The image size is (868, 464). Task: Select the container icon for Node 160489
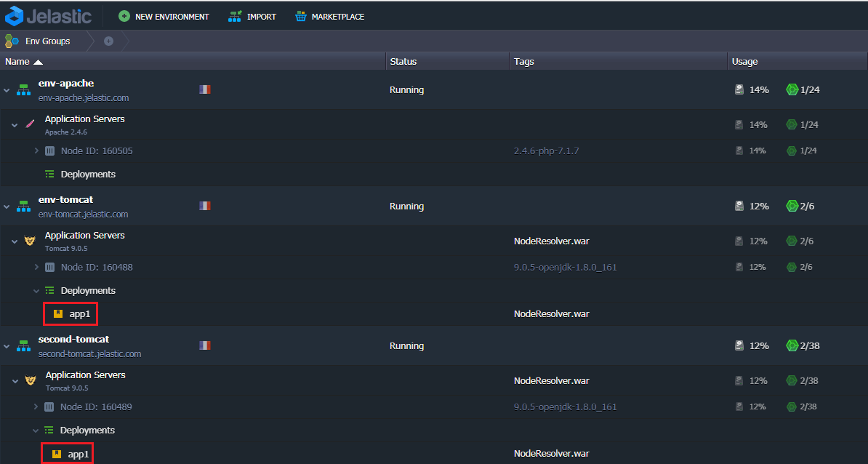click(49, 407)
